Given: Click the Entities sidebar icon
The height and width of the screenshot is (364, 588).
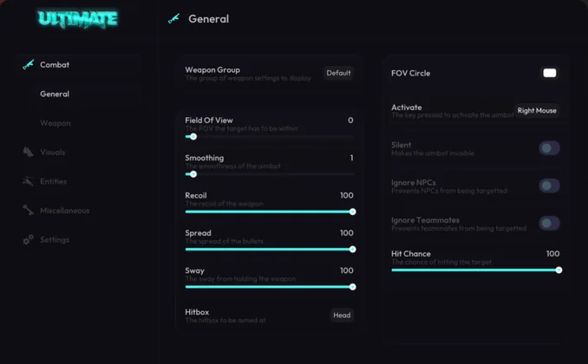Looking at the screenshot, I should tap(28, 181).
